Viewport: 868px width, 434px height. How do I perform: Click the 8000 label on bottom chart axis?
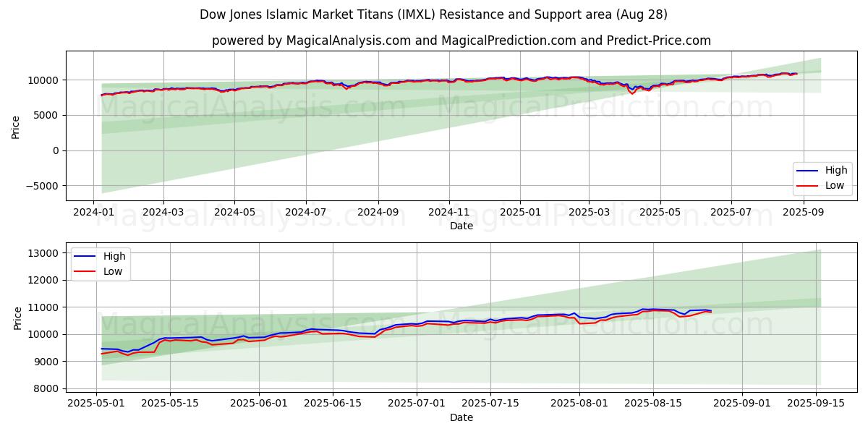click(48, 388)
